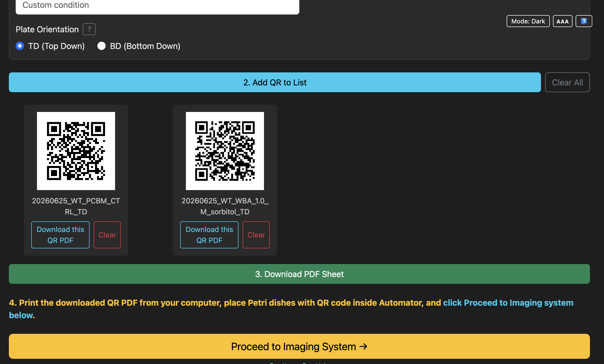Toggle the AAA contrast button

[563, 21]
